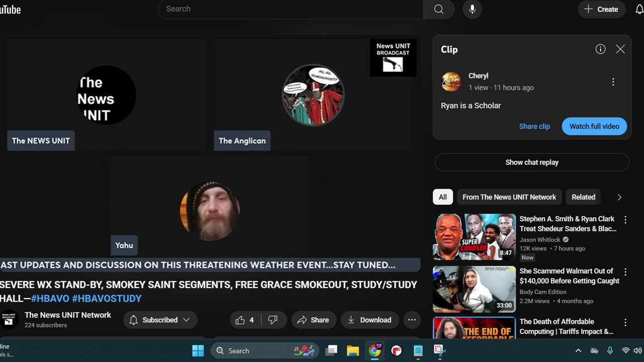Screen dimensions: 644x362
Task: Open menu for Death of Affordable Computing video
Action: click(x=625, y=323)
